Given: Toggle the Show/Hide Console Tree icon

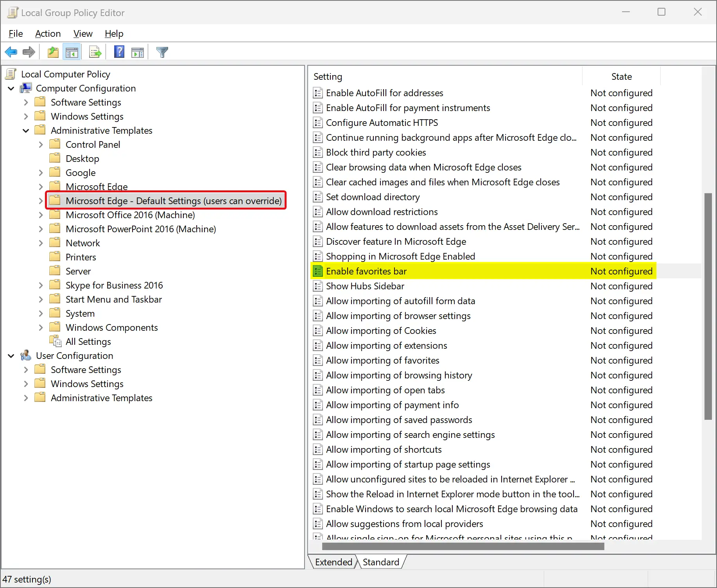Looking at the screenshot, I should [x=72, y=52].
